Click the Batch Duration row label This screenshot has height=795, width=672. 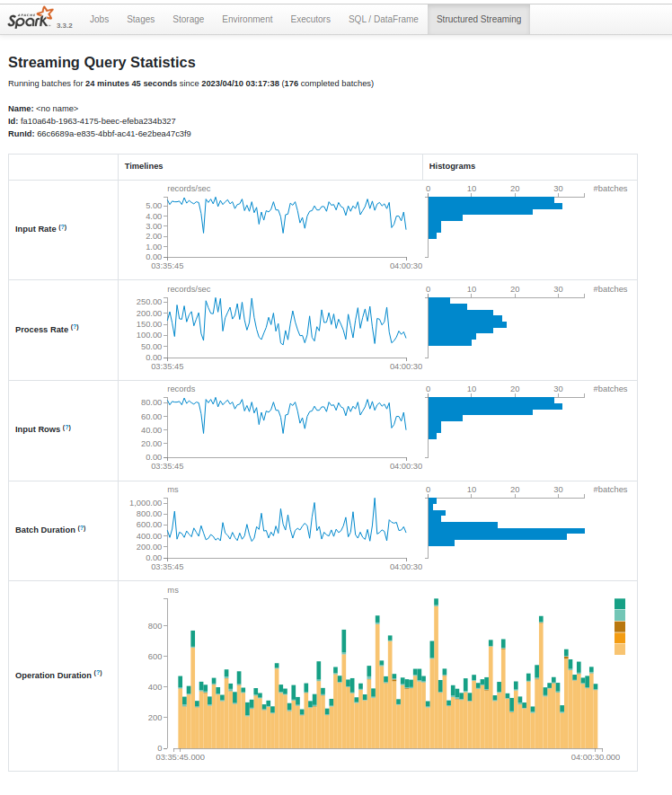[x=45, y=530]
